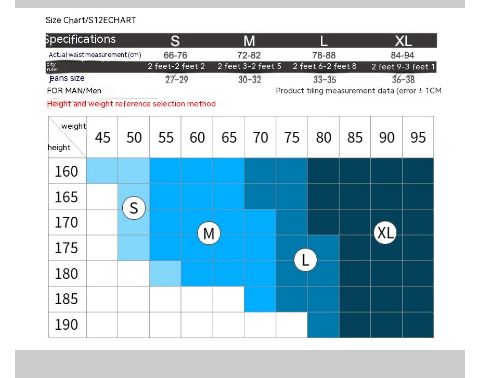The height and width of the screenshot is (378, 478).
Task: Click the 'jeans size' row label
Action: pyautogui.click(x=67, y=78)
